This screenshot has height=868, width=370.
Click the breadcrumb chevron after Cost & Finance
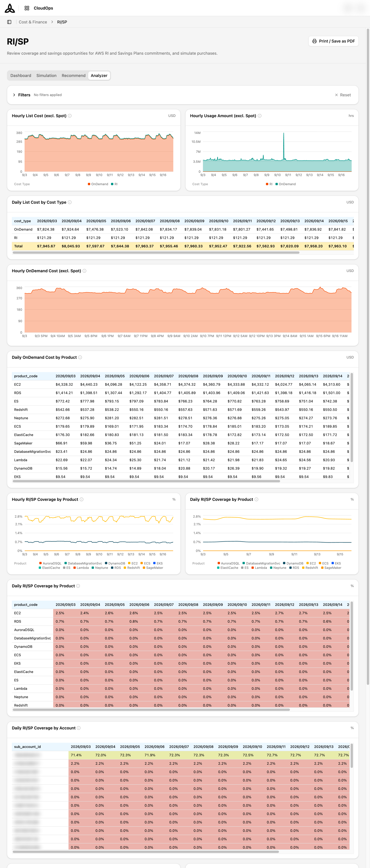pyautogui.click(x=52, y=22)
